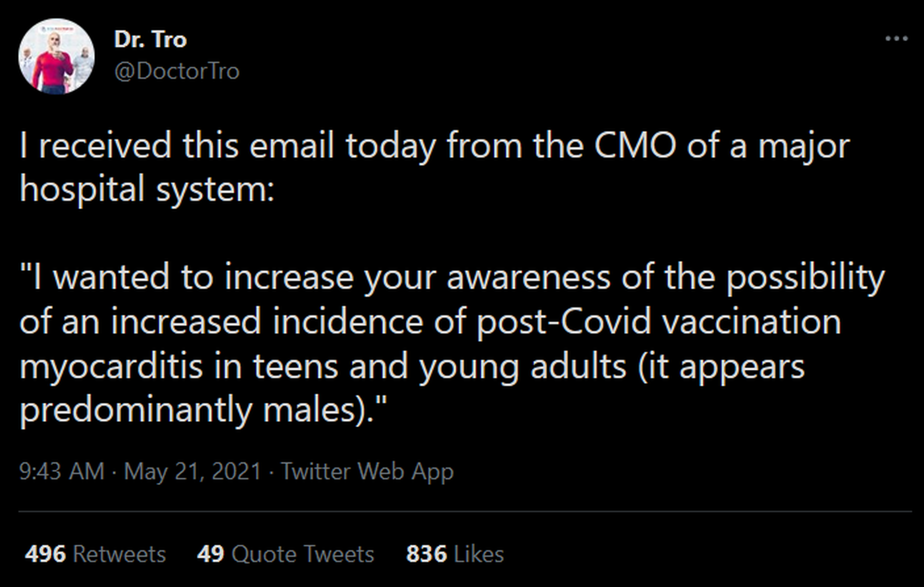The width and height of the screenshot is (924, 587).
Task: Click the bold 836 likes count
Action: [x=426, y=554]
